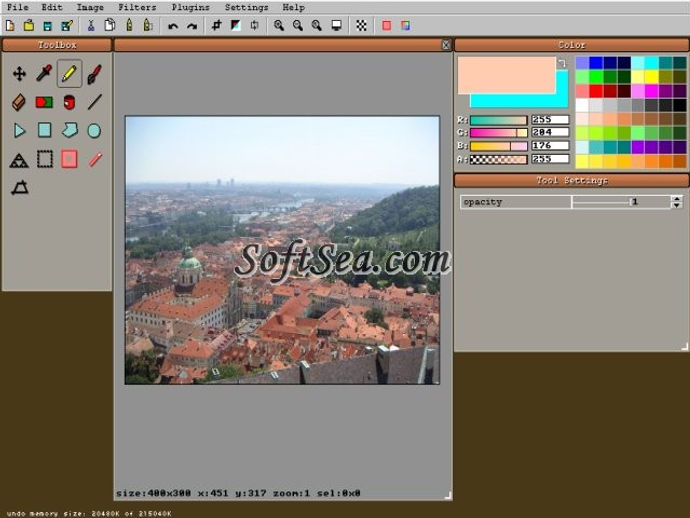Click the rainbow color square toolbar icon
Image resolution: width=690 pixels, height=518 pixels.
pyautogui.click(x=406, y=26)
